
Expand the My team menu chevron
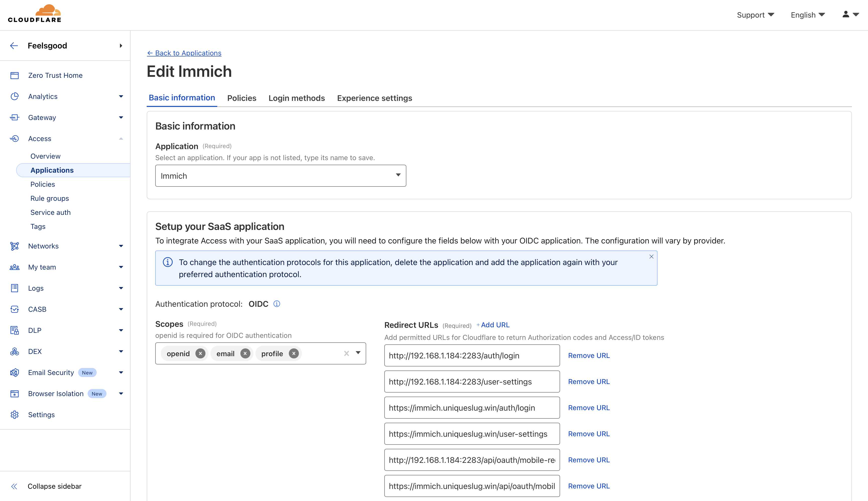pos(121,267)
